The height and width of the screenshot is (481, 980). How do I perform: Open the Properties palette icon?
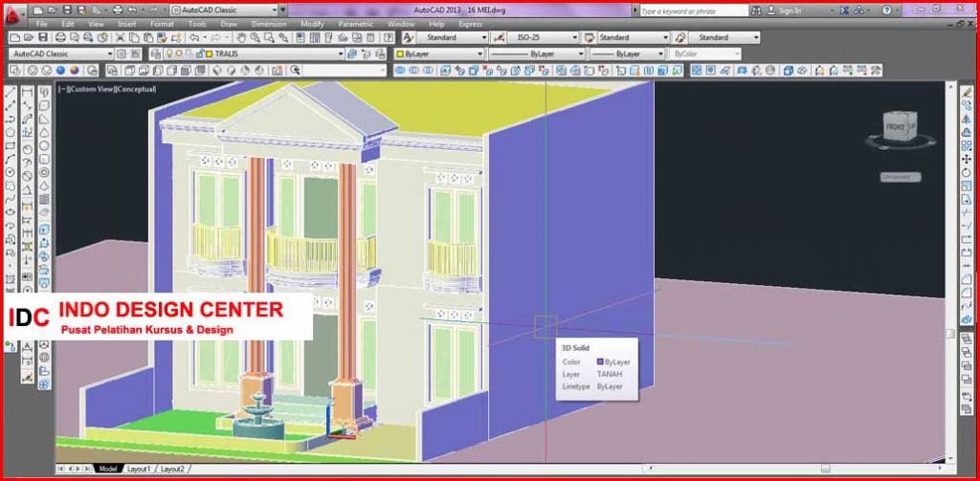click(x=300, y=37)
